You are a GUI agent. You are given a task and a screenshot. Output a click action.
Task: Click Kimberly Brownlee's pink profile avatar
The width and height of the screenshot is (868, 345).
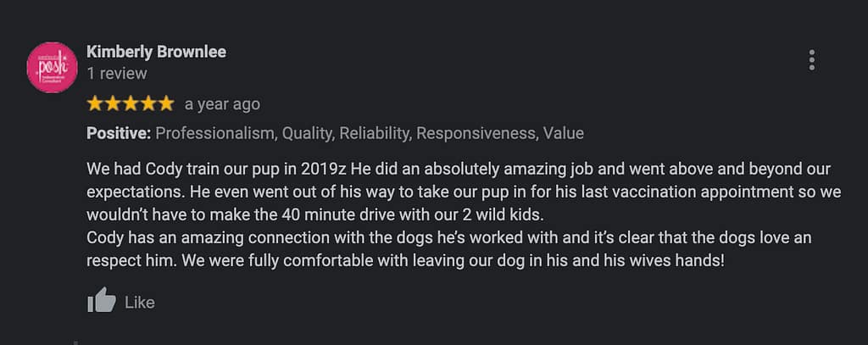[53, 68]
